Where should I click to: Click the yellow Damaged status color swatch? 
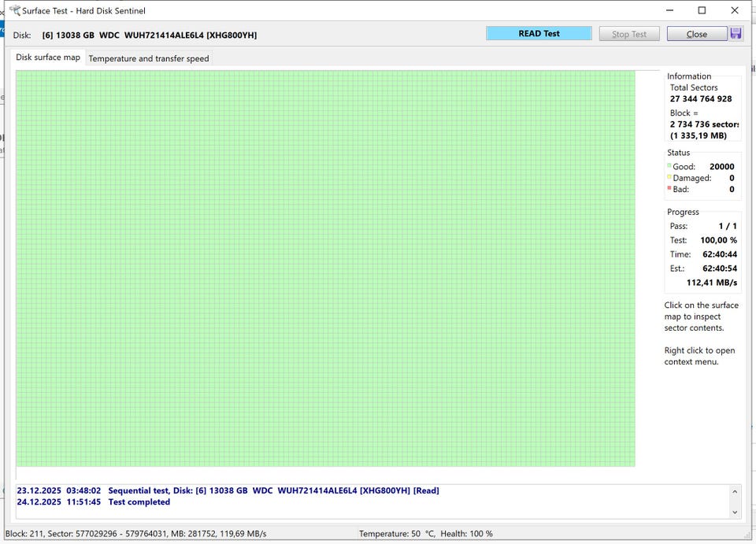(669, 177)
